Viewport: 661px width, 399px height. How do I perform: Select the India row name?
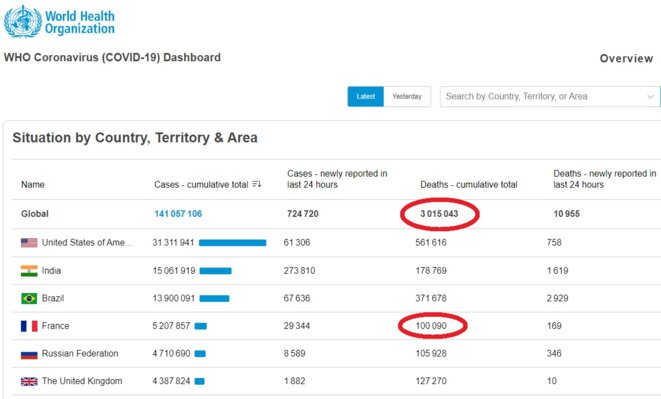pyautogui.click(x=51, y=271)
